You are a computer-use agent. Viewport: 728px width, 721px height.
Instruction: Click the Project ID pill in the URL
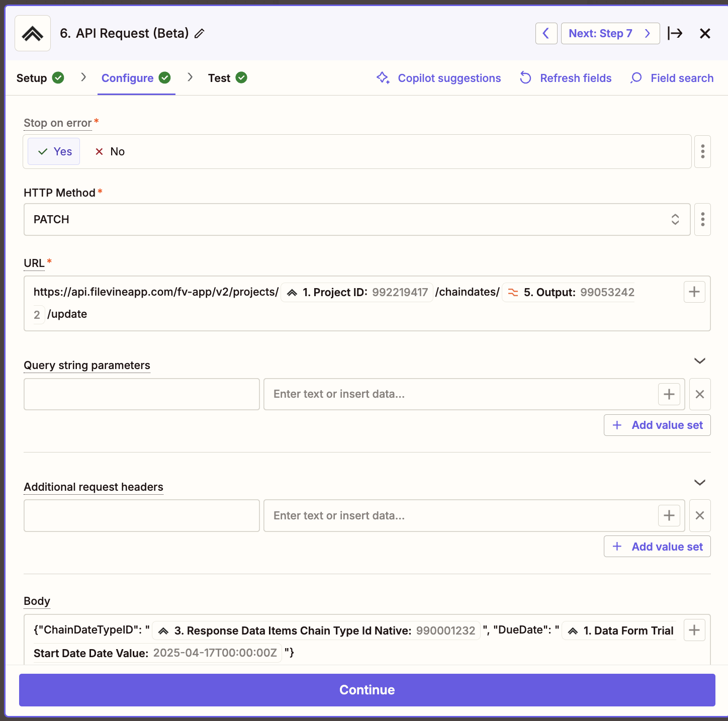click(356, 292)
